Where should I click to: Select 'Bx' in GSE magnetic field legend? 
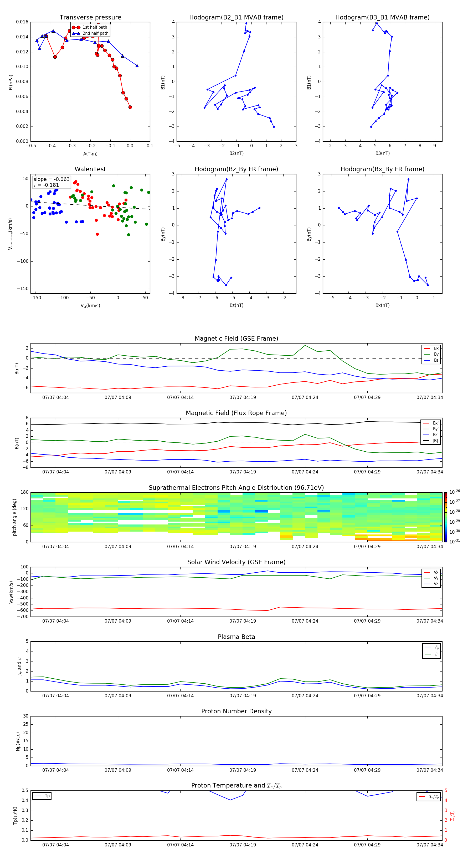(431, 349)
